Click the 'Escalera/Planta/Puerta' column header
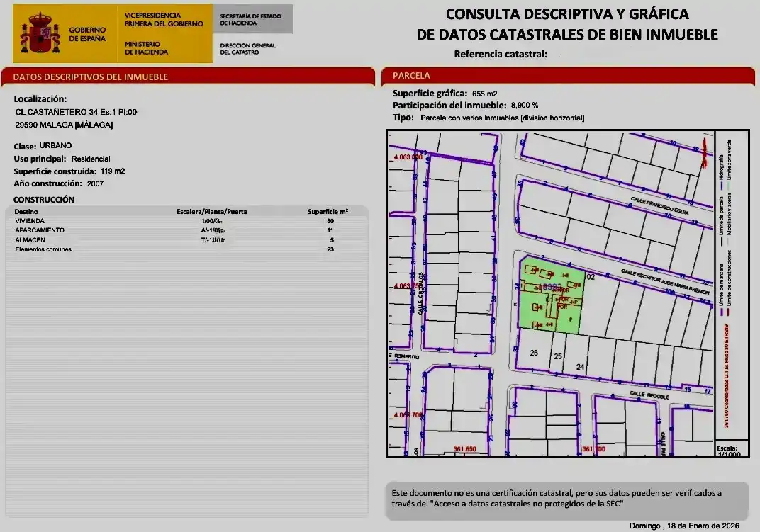760x532 pixels. pos(212,212)
